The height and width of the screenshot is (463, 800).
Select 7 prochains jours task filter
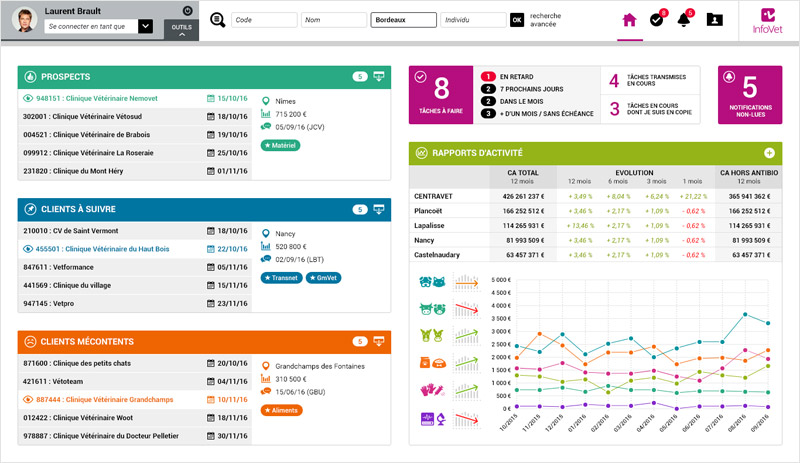[522, 89]
